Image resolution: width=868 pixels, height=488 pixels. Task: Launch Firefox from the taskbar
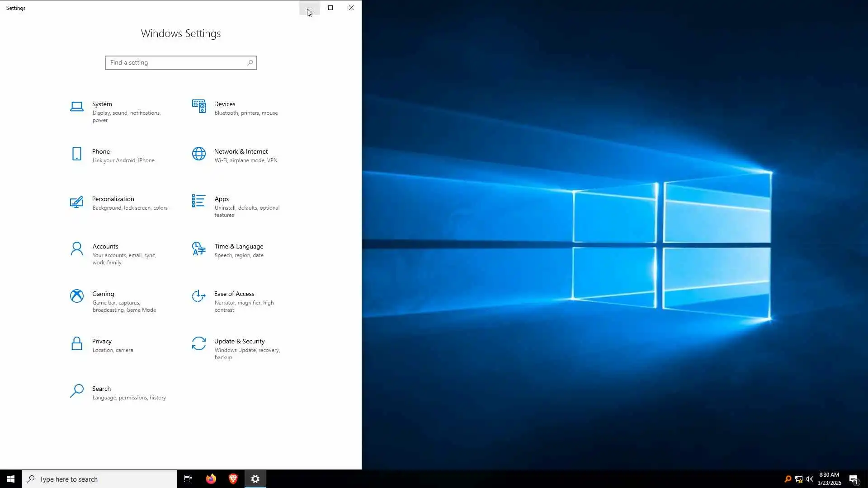tap(211, 479)
